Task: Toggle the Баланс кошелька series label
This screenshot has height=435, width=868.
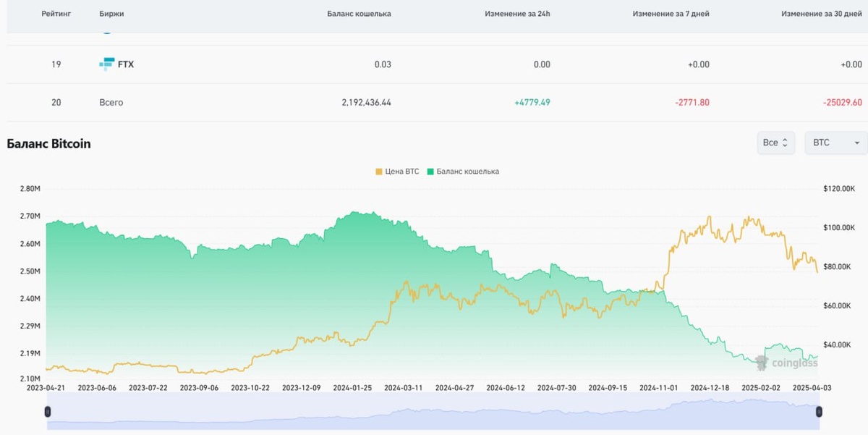Action: point(467,172)
